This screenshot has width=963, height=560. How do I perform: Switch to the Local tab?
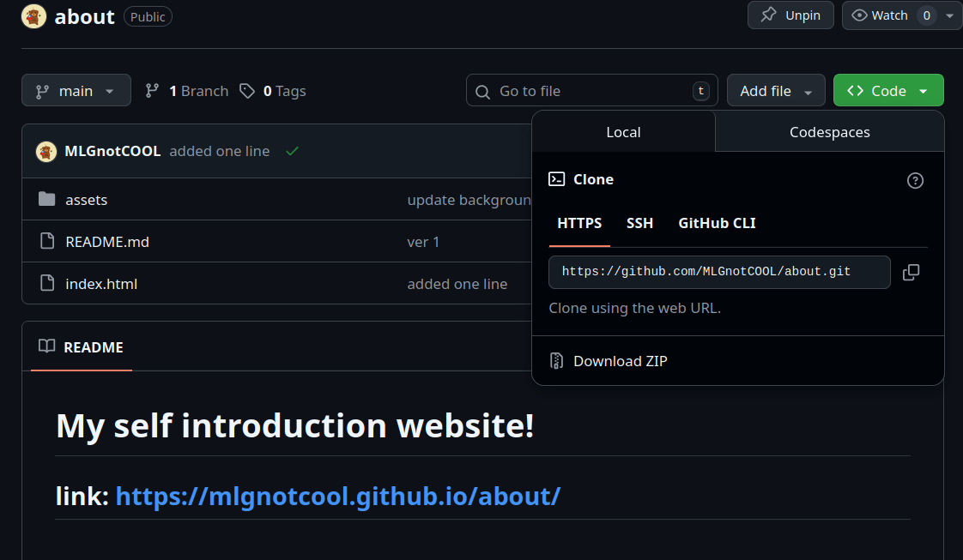tap(623, 132)
